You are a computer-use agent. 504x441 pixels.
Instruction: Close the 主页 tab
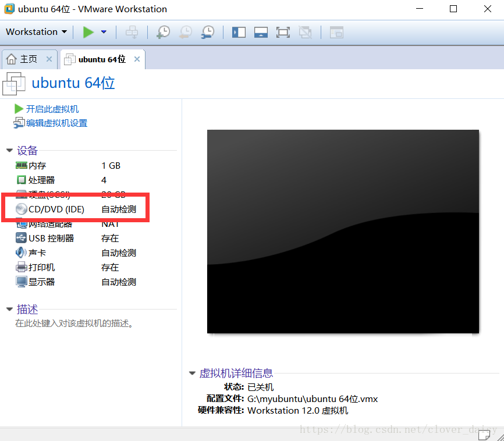[49, 59]
